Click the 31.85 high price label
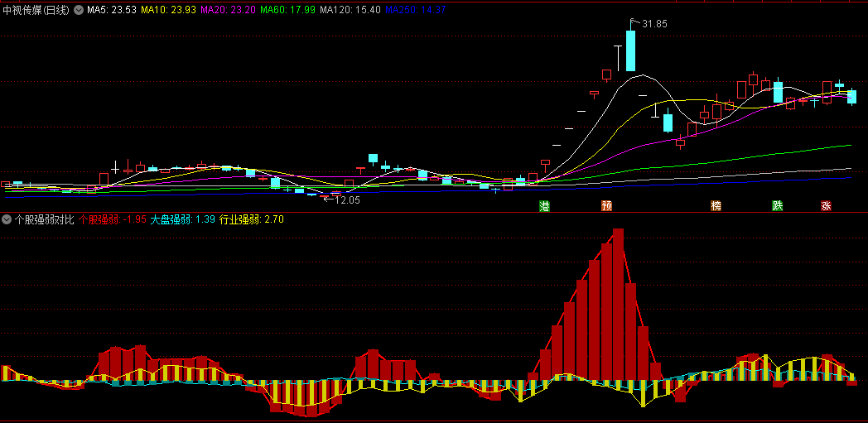 655,24
